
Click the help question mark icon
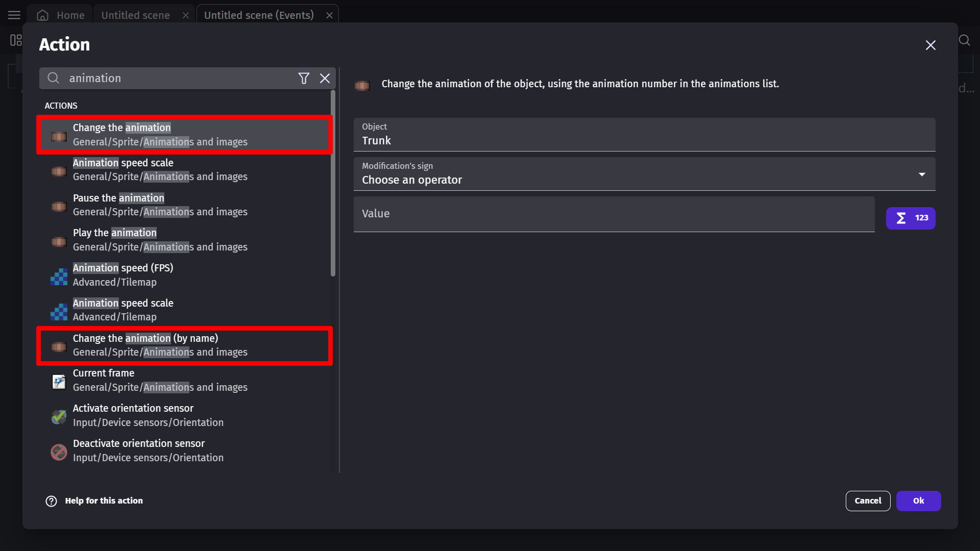[51, 501]
